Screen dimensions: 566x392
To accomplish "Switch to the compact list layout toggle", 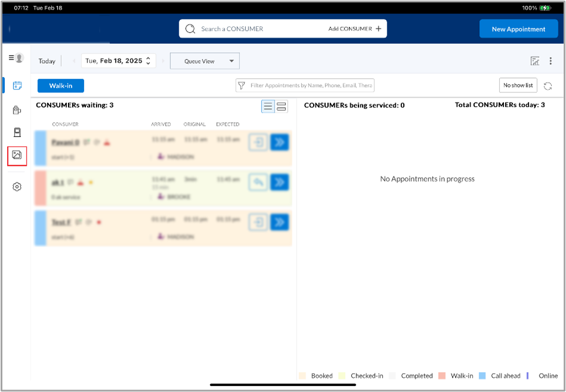I will 268,106.
